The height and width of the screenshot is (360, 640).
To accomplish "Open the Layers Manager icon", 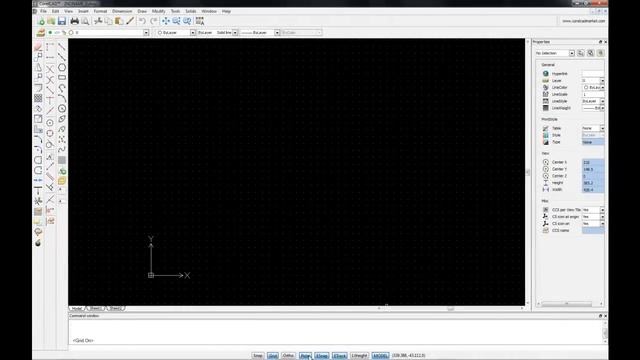I will (x=40, y=33).
